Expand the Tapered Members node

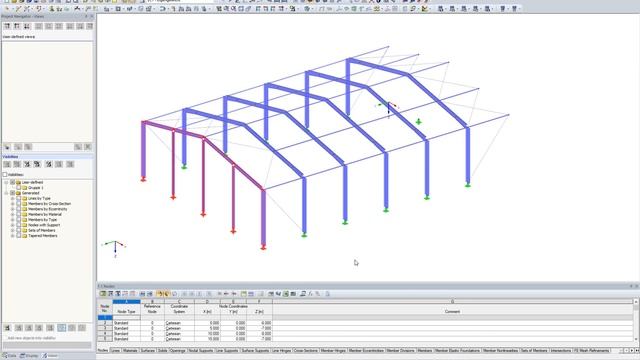13,236
